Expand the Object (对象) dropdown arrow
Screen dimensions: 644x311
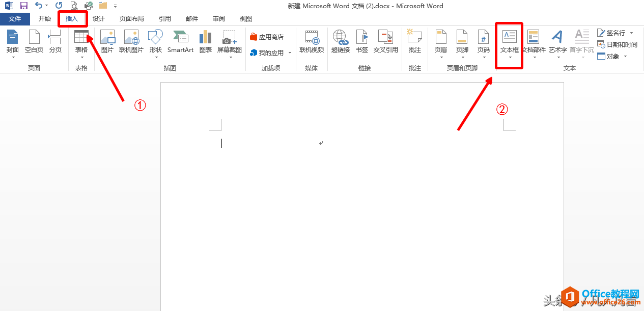pos(625,56)
